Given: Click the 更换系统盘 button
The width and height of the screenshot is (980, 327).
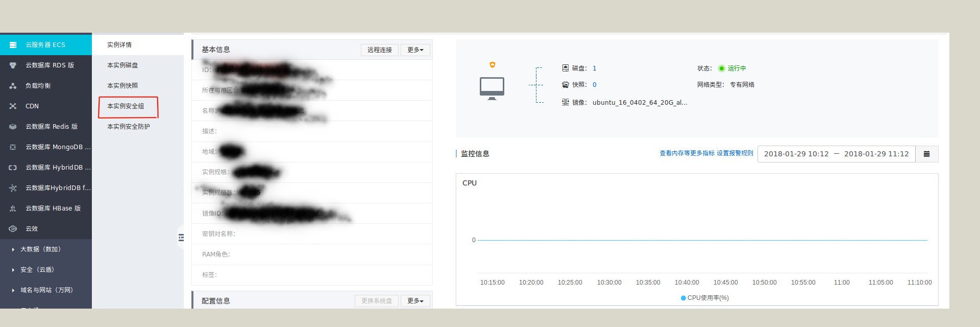Looking at the screenshot, I should pos(377,301).
